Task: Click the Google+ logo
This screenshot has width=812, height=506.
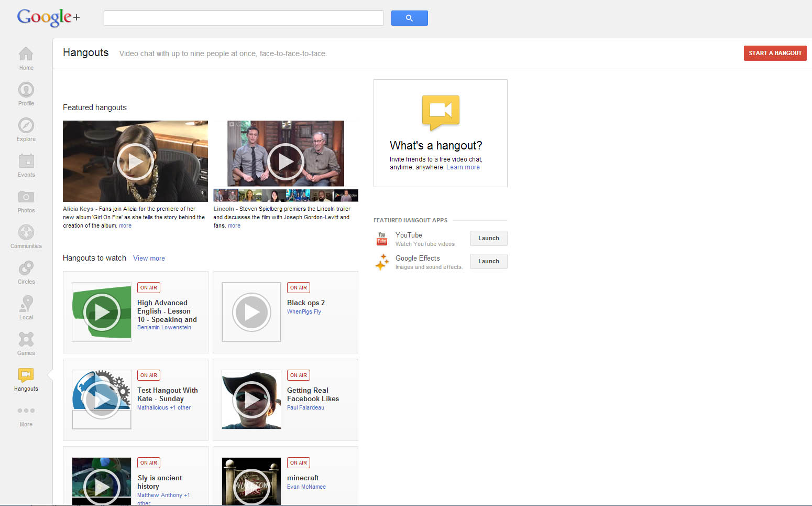Action: (48, 17)
